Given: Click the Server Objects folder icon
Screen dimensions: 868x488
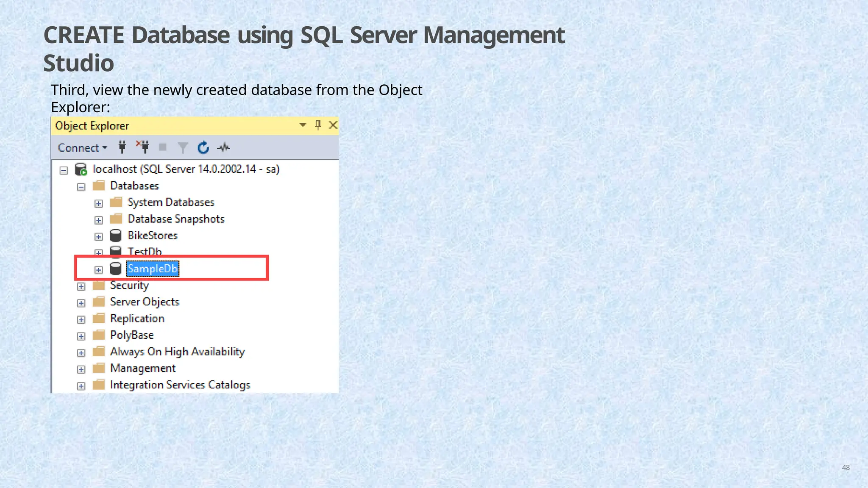Looking at the screenshot, I should [98, 302].
